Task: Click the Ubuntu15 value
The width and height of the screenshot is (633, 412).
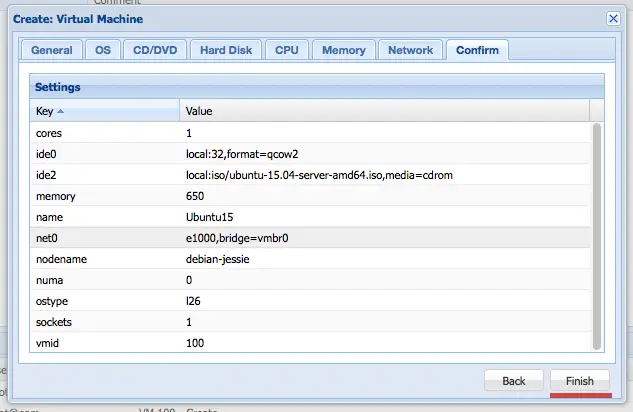Action: 210,217
